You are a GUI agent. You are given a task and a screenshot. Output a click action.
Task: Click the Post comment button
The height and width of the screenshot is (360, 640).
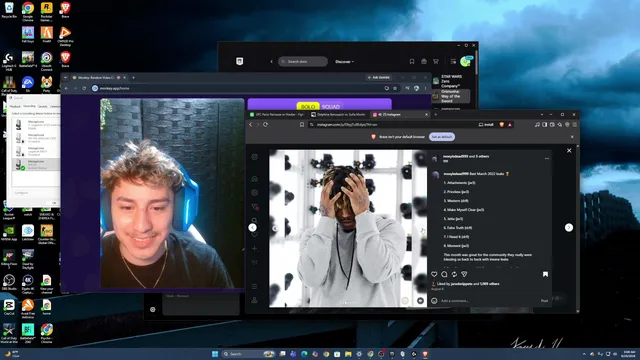click(x=544, y=301)
